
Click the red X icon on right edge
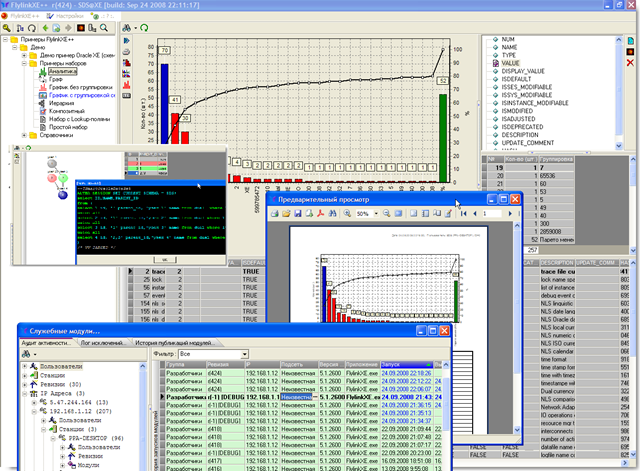630,62
